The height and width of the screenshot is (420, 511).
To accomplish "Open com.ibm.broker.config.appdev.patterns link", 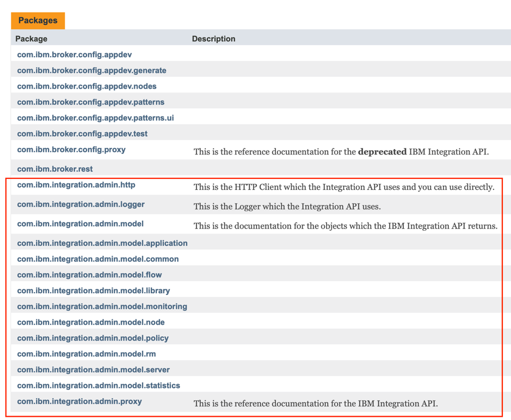I will coord(90,102).
